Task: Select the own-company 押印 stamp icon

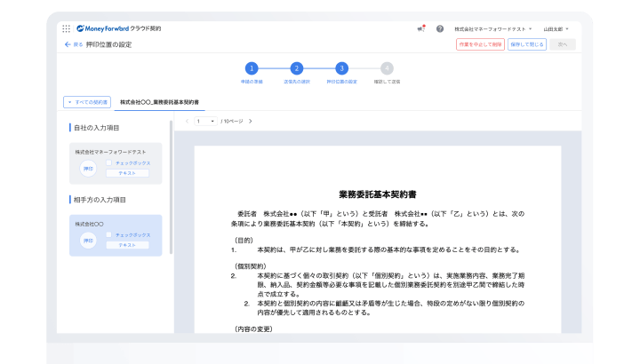Action: 88,169
